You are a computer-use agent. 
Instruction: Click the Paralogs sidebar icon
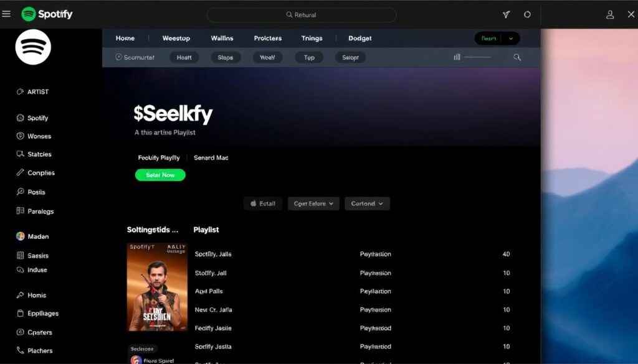coord(20,210)
